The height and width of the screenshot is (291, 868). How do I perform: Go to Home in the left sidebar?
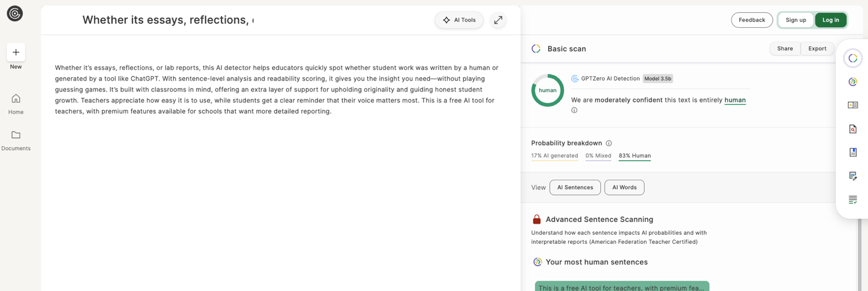point(16,104)
